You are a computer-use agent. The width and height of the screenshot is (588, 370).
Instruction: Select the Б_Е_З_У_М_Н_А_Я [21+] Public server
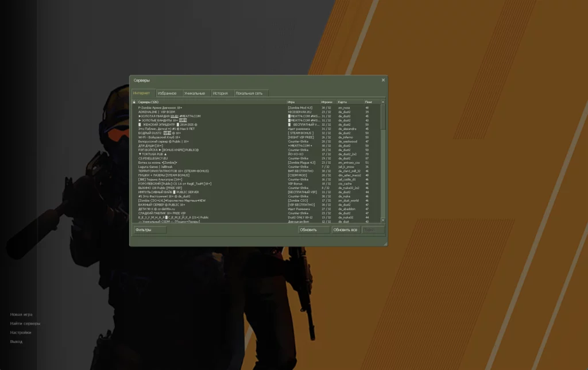(x=256, y=217)
